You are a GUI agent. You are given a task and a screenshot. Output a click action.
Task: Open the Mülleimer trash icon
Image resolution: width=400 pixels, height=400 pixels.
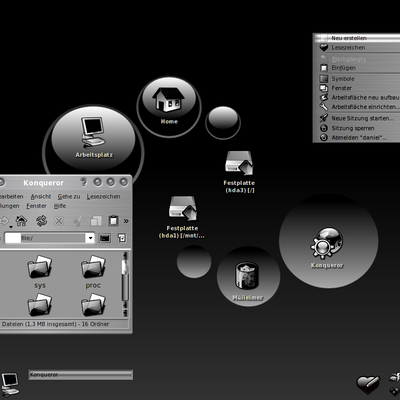[247, 280]
